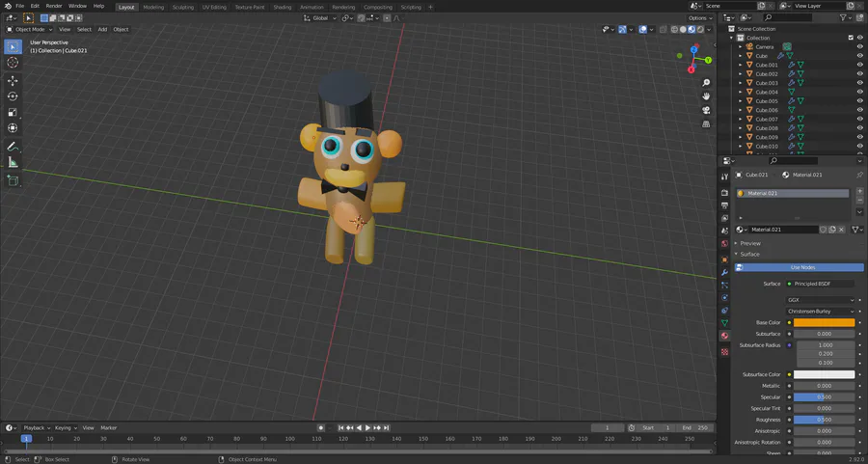Click the white Subsurface Color swatch
The image size is (868, 464).
pos(825,375)
